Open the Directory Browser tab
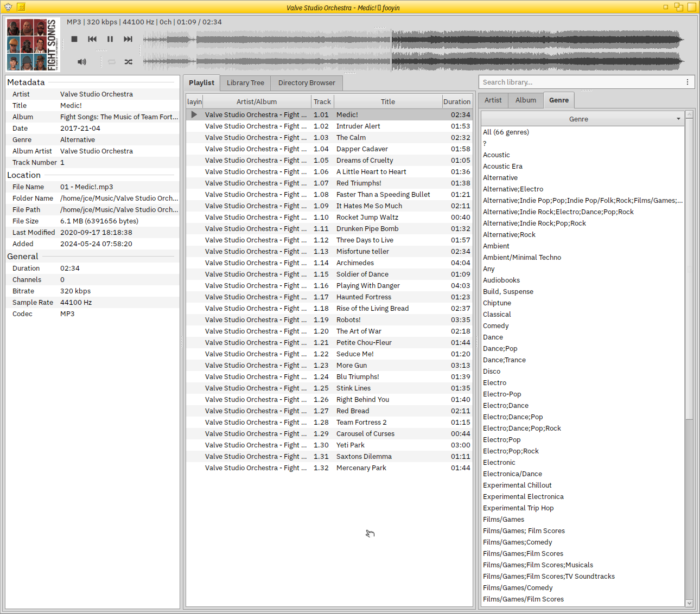 307,82
